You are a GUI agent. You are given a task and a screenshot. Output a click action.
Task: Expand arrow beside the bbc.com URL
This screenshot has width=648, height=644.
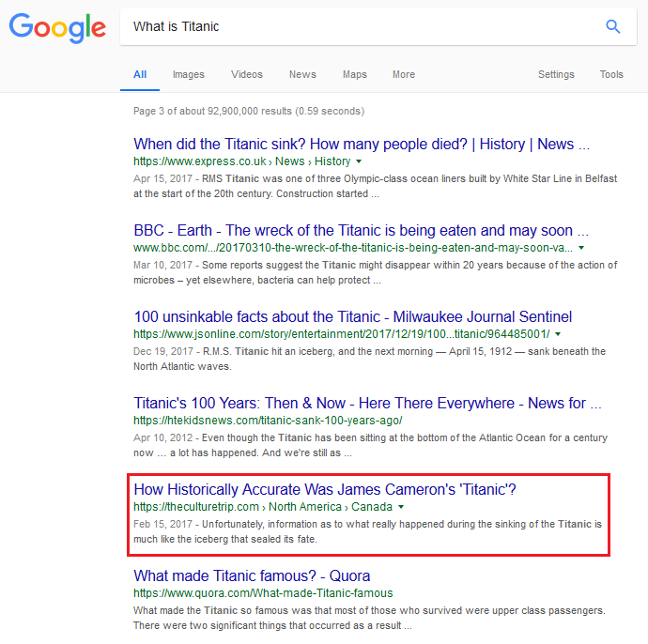pyautogui.click(x=581, y=248)
